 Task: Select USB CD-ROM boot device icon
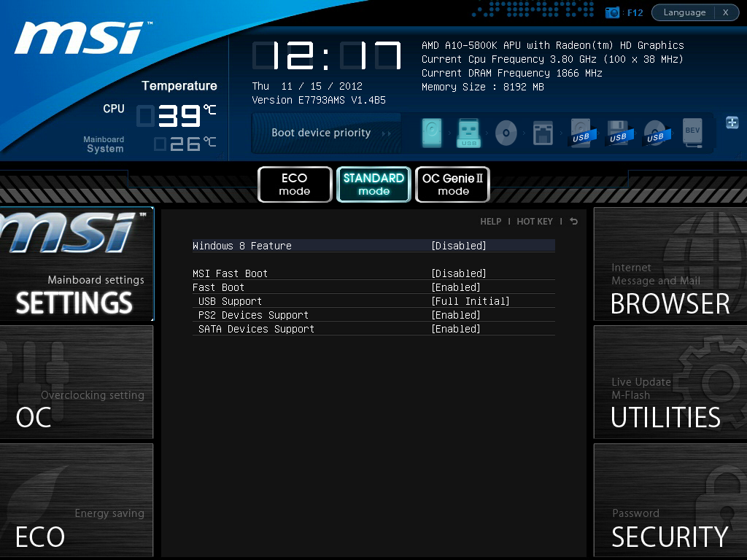656,133
